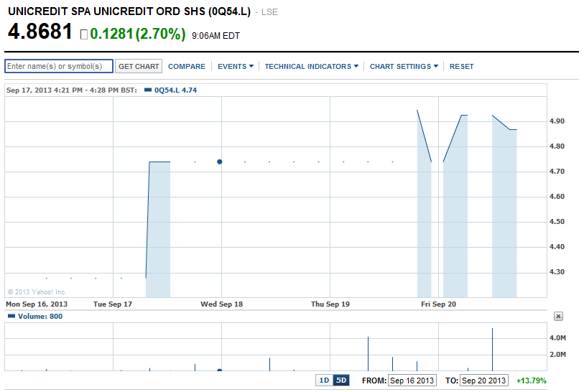This screenshot has height=392, width=584.
Task: Click the Wed Sep 18 axis label
Action: (x=222, y=304)
